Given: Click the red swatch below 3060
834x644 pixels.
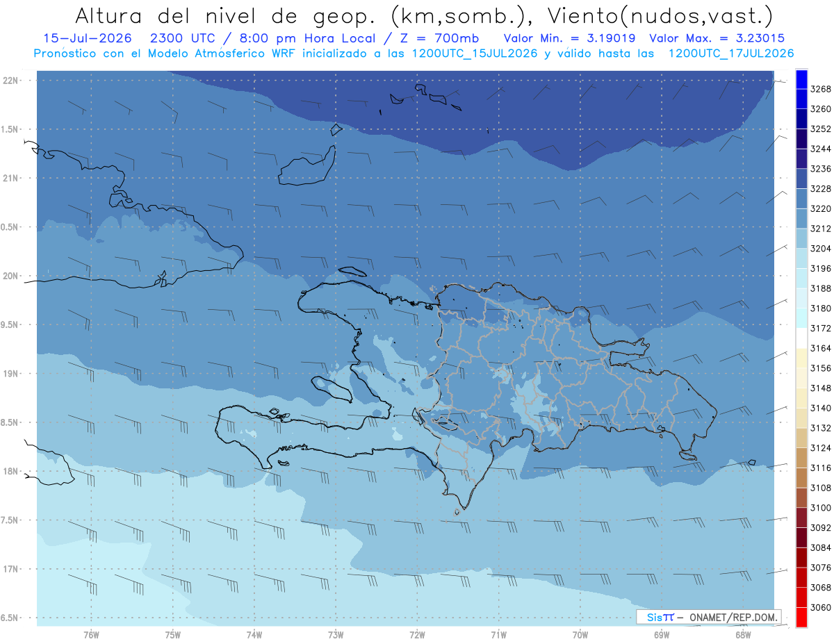Looking at the screenshot, I should coord(801,617).
